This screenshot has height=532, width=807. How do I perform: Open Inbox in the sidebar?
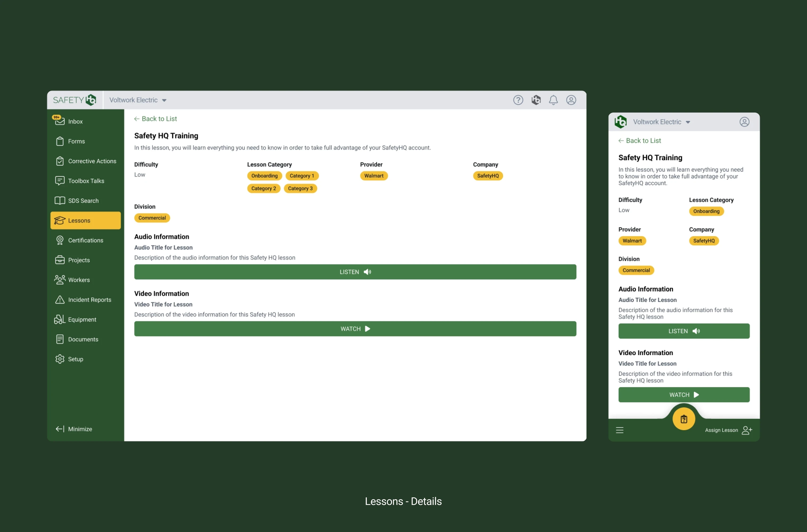point(75,122)
